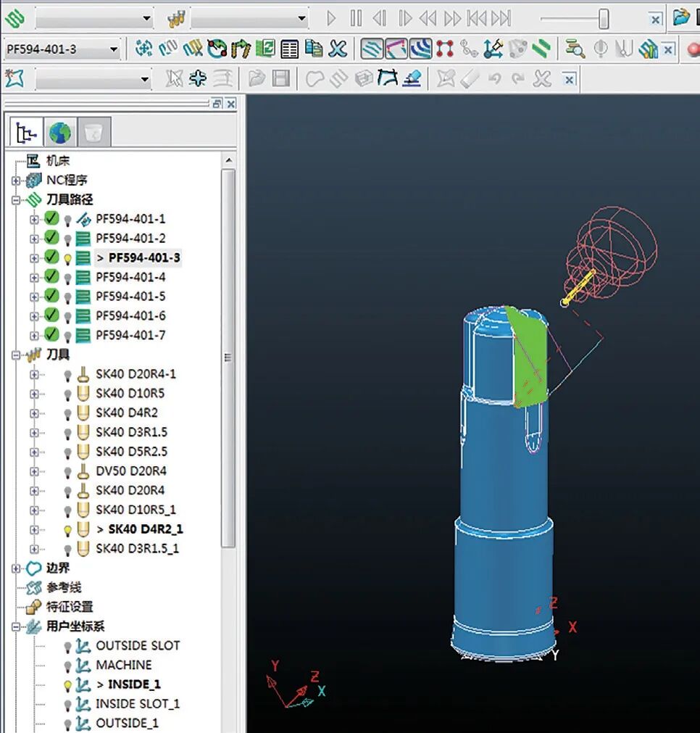The width and height of the screenshot is (700, 733).
Task: Click the toolpath search magnifier icon
Action: click(575, 49)
